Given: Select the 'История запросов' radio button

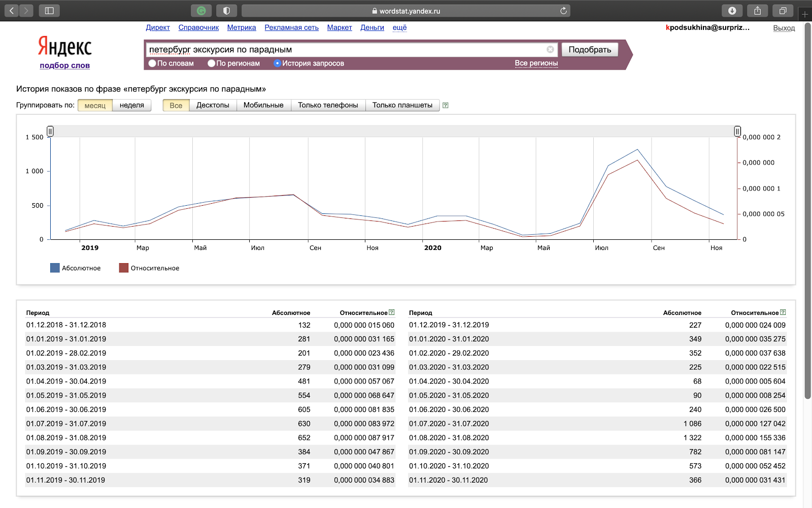Looking at the screenshot, I should [x=277, y=63].
